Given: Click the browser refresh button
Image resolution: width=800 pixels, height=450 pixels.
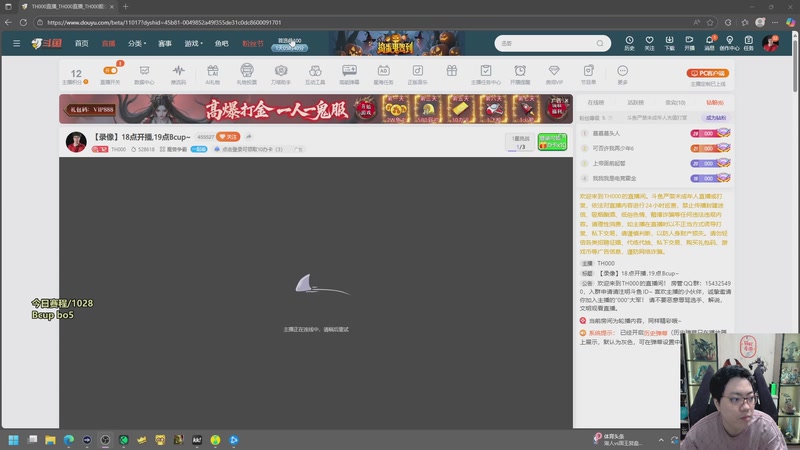Looking at the screenshot, I should [23, 22].
